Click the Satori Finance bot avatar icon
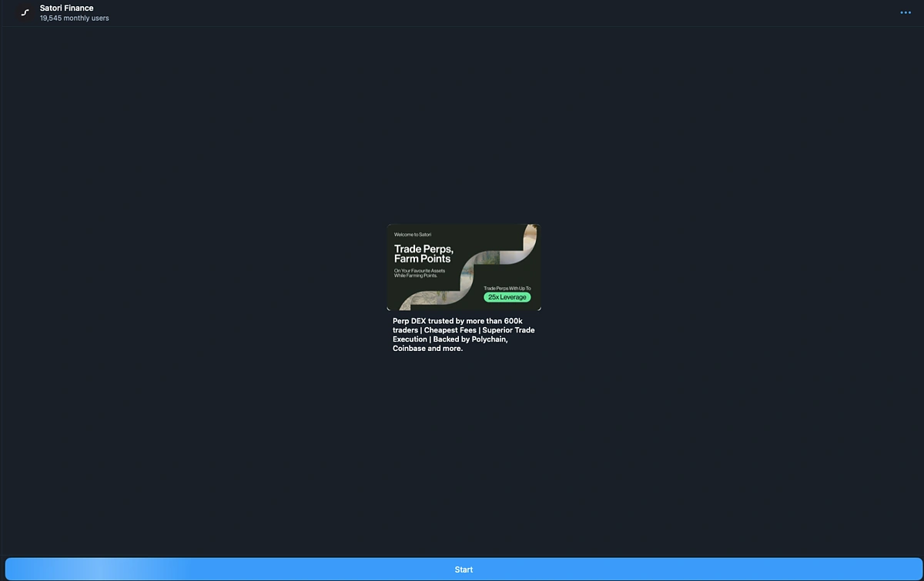The width and height of the screenshot is (924, 581). click(x=25, y=13)
